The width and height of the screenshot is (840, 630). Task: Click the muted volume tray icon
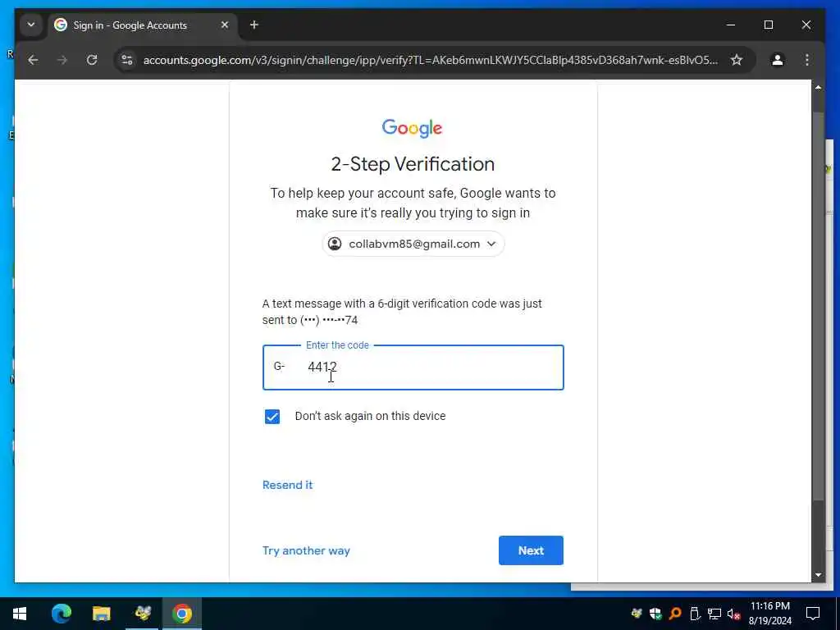(734, 614)
